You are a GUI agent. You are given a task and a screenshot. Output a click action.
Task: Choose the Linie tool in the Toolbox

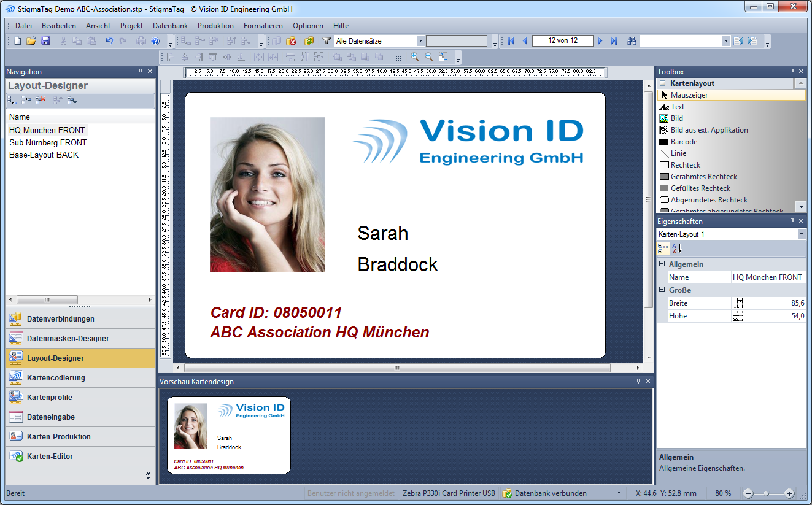(x=732, y=153)
